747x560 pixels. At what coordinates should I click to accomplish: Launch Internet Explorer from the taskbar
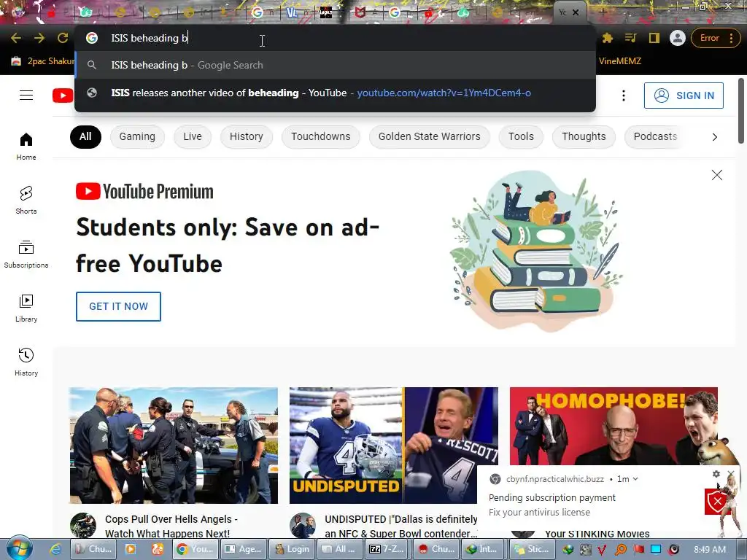pos(55,549)
